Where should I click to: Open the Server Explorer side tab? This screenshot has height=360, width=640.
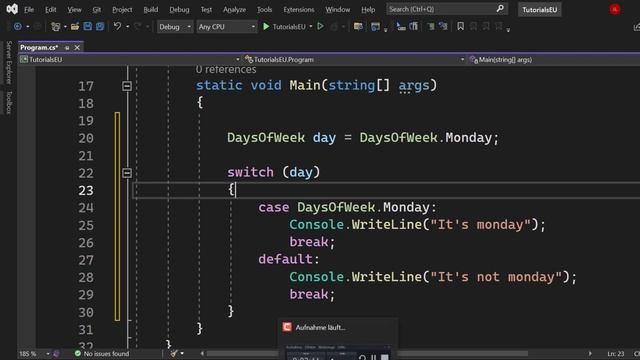(9, 62)
